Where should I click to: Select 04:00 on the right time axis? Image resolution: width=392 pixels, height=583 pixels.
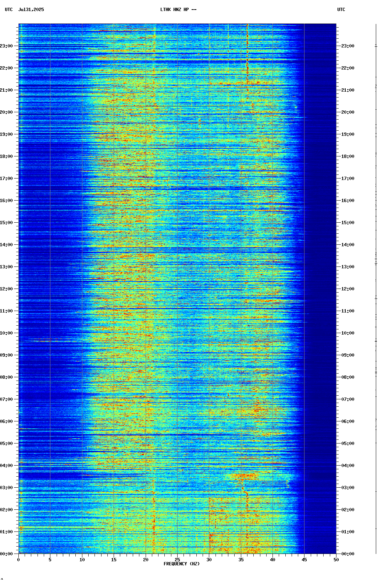(x=348, y=466)
